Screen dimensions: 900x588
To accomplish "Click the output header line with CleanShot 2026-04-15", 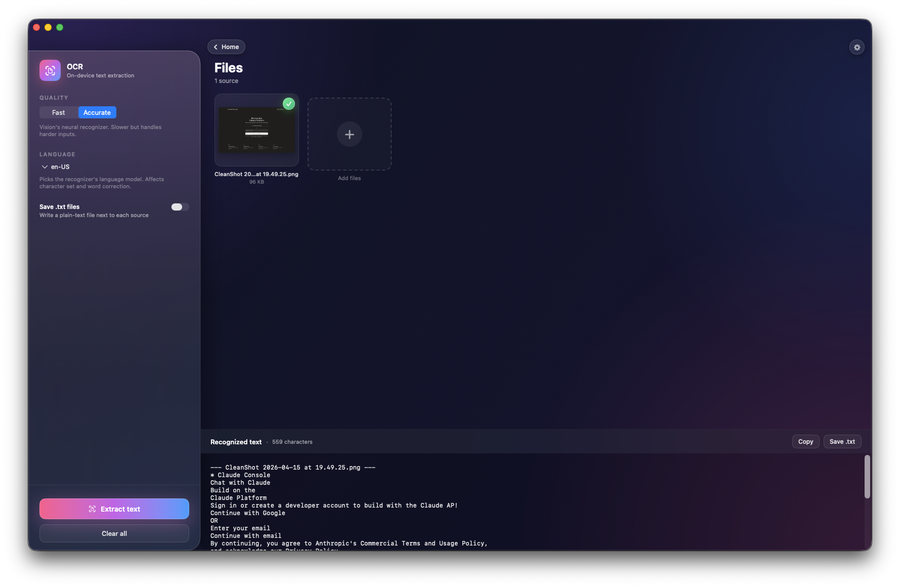I will tap(293, 468).
